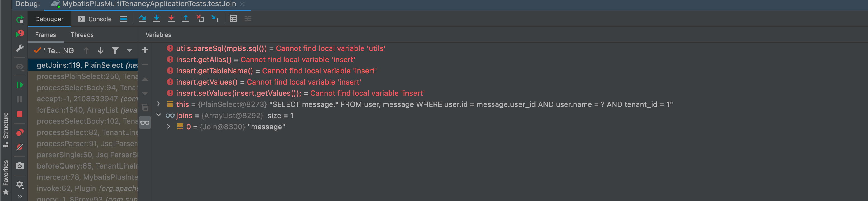
Task: Click the Step Over icon
Action: (x=142, y=18)
